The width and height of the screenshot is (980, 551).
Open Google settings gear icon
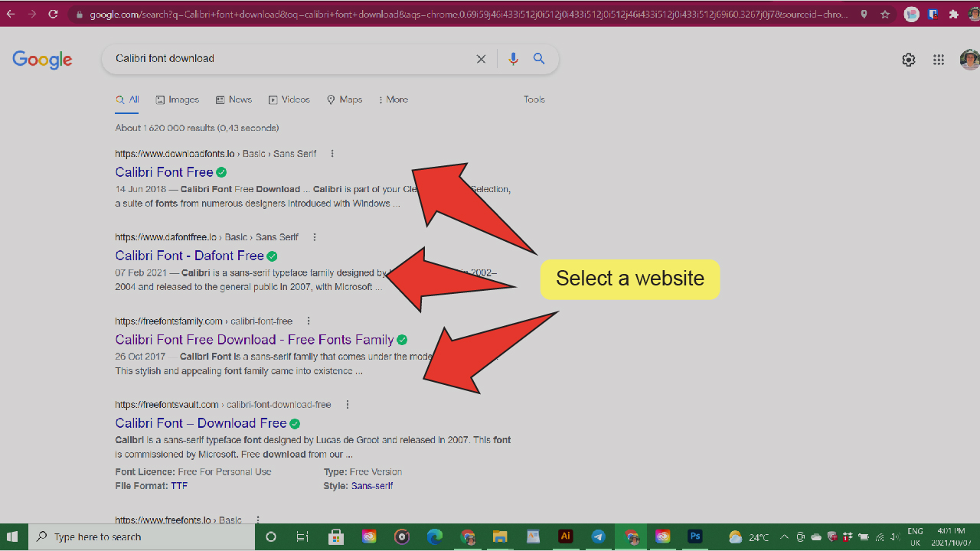pos(909,60)
